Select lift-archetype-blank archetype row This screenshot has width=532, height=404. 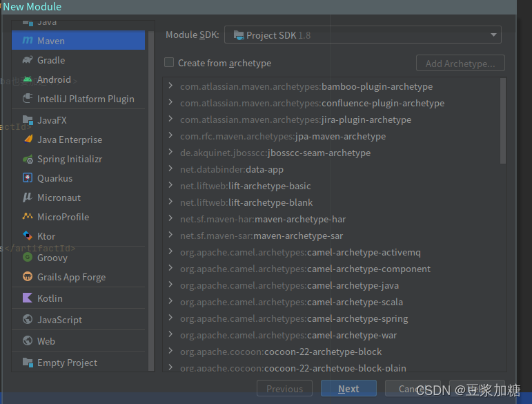331,202
